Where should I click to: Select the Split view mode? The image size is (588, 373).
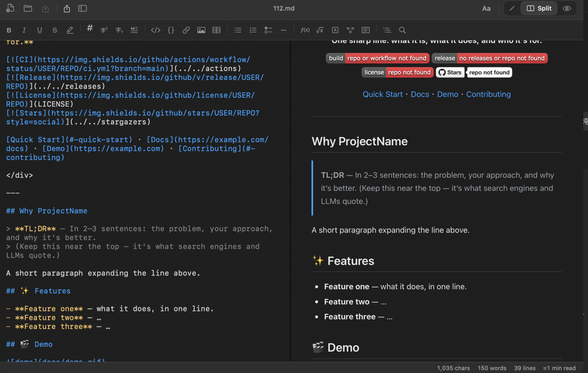539,8
